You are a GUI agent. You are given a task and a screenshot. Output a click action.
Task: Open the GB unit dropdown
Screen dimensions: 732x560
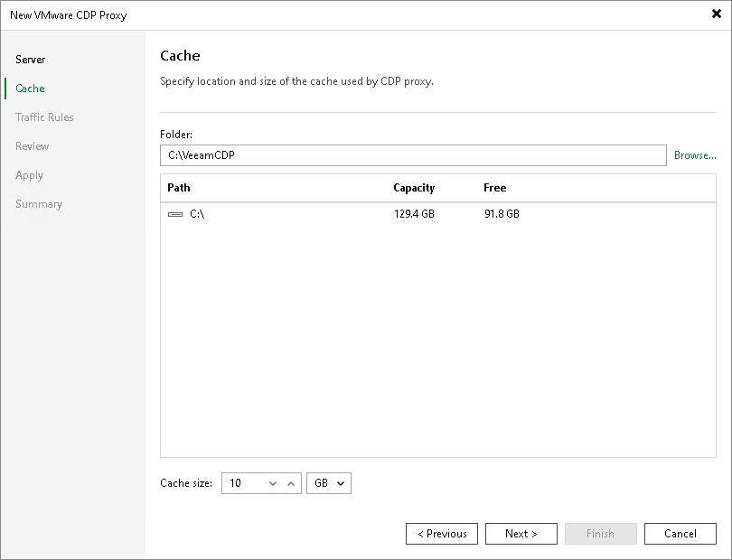329,483
